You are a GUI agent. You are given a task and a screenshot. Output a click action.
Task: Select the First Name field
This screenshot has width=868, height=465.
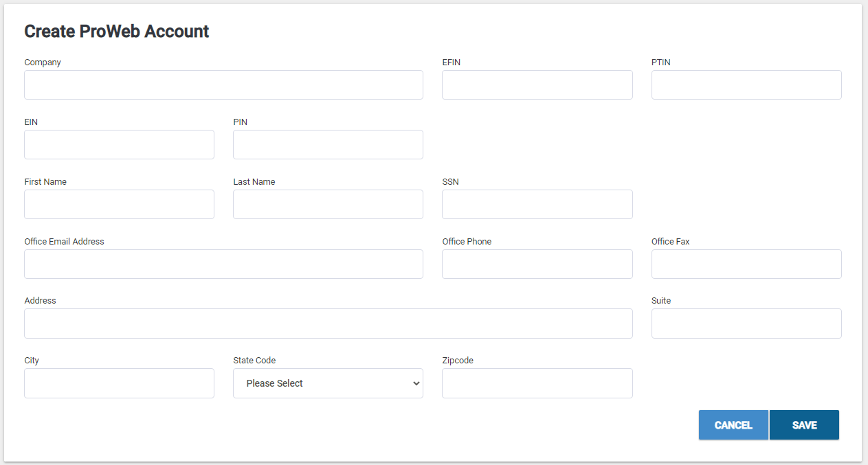pos(119,204)
